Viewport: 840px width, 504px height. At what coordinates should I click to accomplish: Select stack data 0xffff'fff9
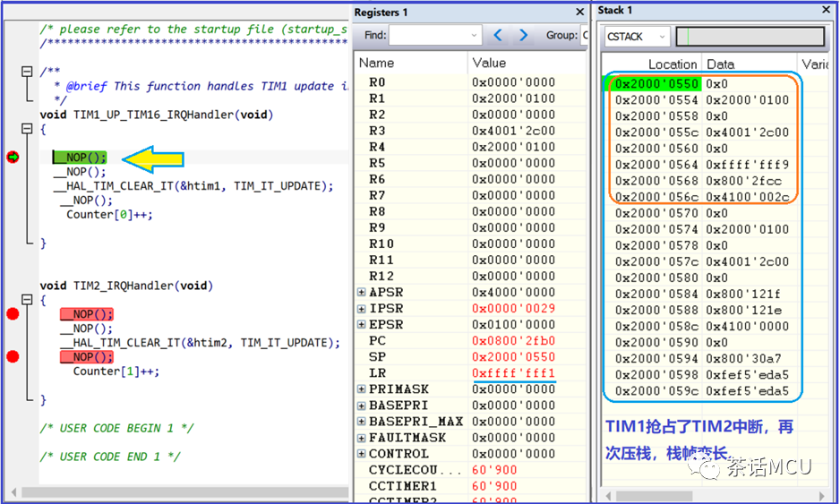pyautogui.click(x=748, y=165)
